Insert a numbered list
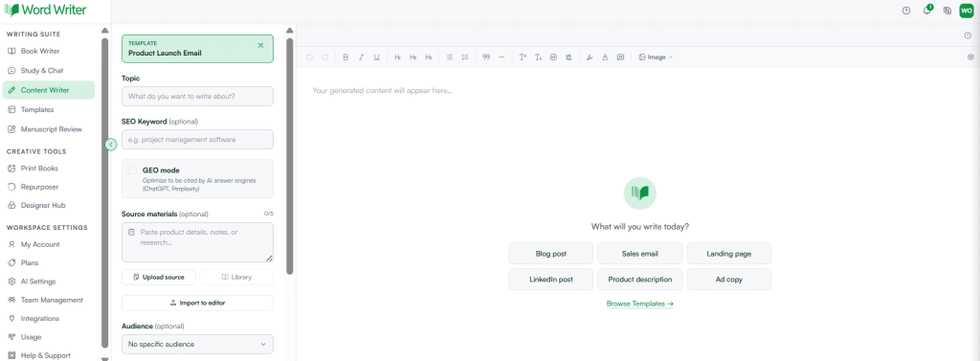 [464, 56]
